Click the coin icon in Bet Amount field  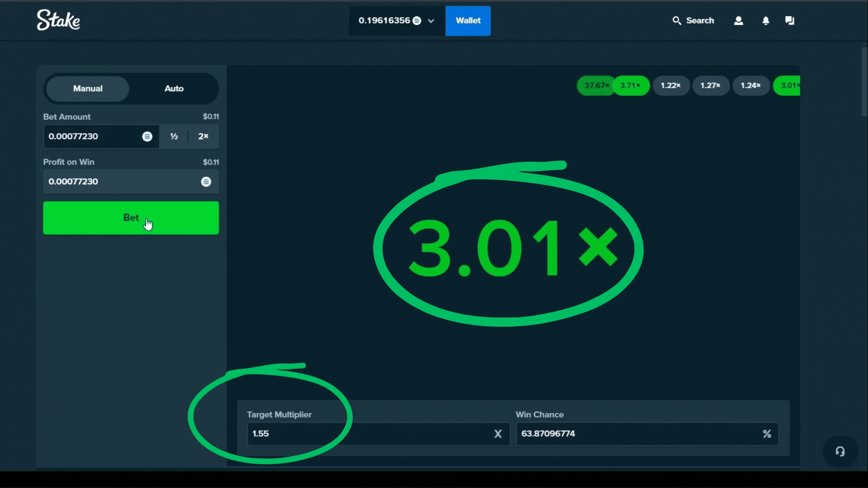pyautogui.click(x=147, y=136)
